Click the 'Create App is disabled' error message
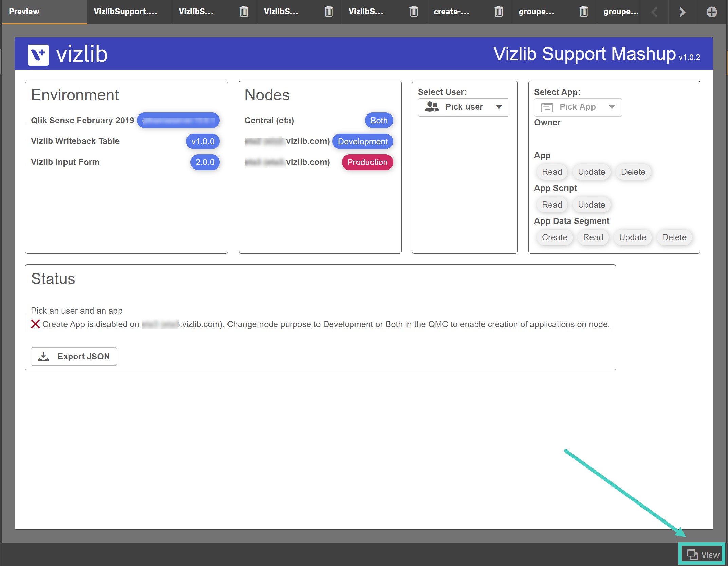This screenshot has width=728, height=566. [x=326, y=324]
